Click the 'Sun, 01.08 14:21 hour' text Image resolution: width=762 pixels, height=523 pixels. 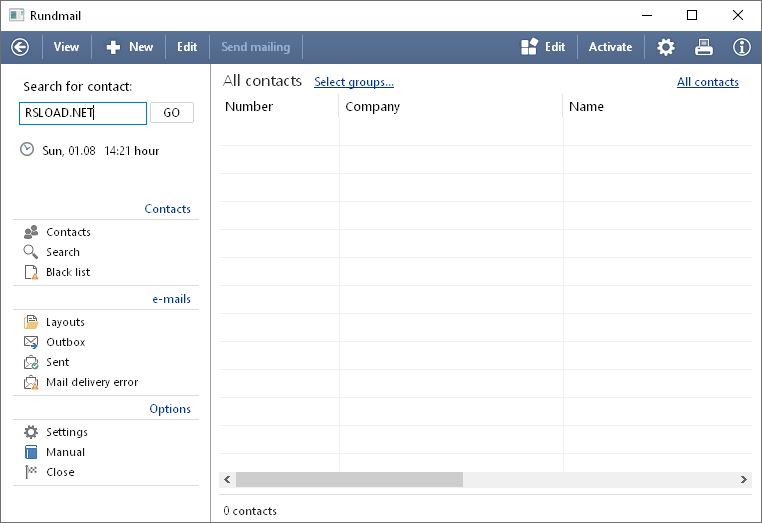[101, 151]
